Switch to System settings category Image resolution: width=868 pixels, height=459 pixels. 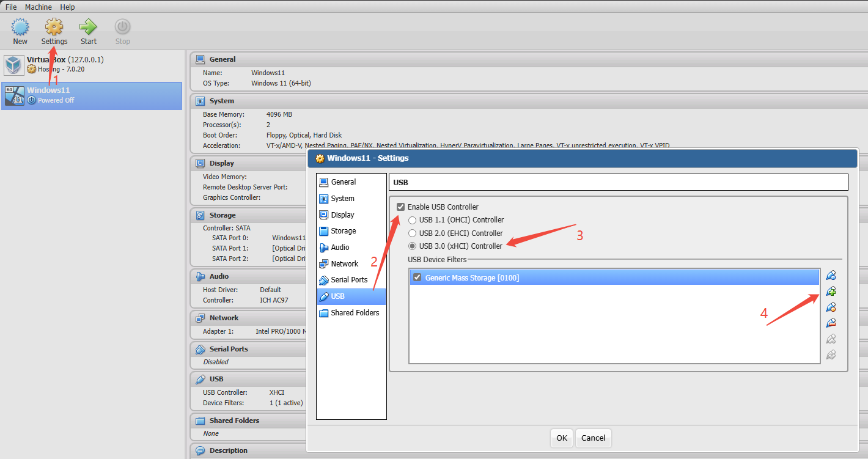click(x=351, y=199)
